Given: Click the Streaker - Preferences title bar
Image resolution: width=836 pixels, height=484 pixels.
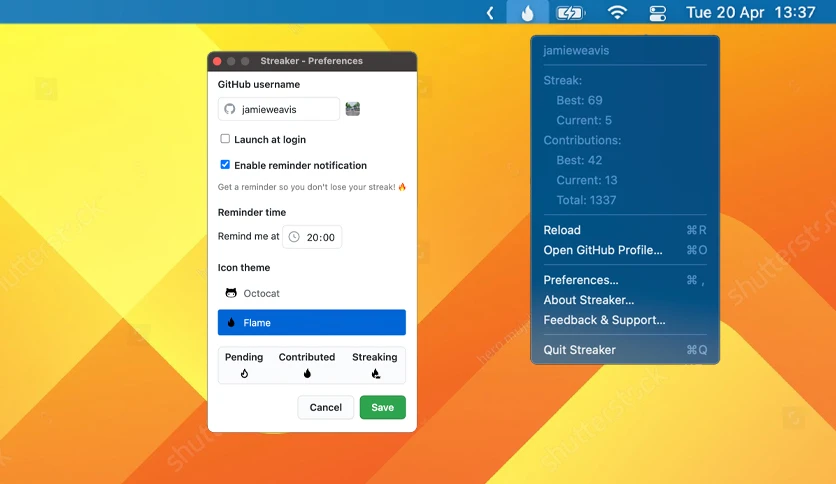Looking at the screenshot, I should coord(311,61).
